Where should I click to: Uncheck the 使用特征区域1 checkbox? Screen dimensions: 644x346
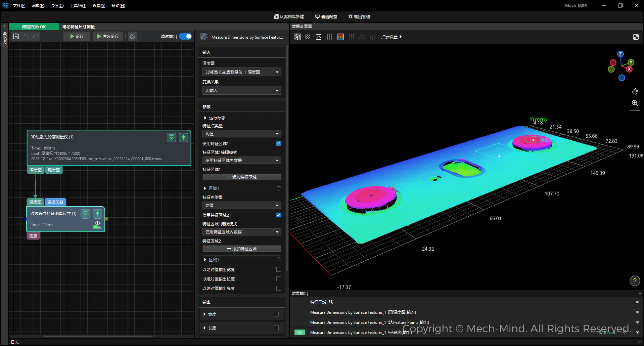[x=278, y=143]
